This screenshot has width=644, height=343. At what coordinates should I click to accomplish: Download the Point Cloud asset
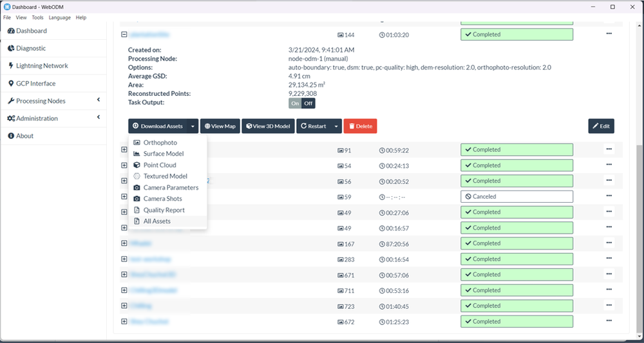click(167, 165)
